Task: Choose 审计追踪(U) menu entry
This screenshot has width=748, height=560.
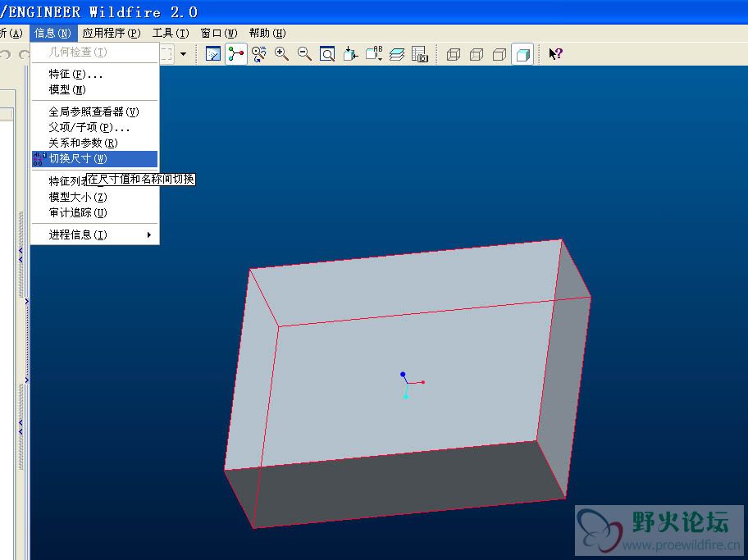Action: pyautogui.click(x=94, y=212)
